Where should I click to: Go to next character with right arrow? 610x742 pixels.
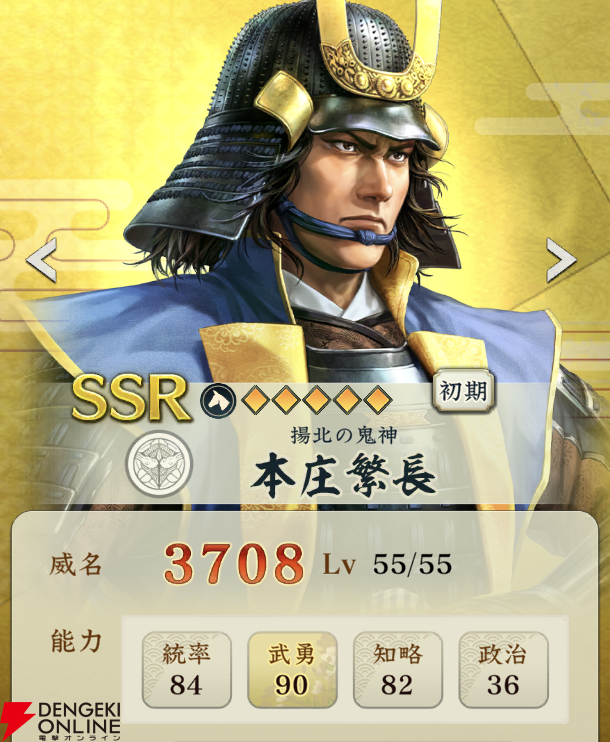[561, 260]
